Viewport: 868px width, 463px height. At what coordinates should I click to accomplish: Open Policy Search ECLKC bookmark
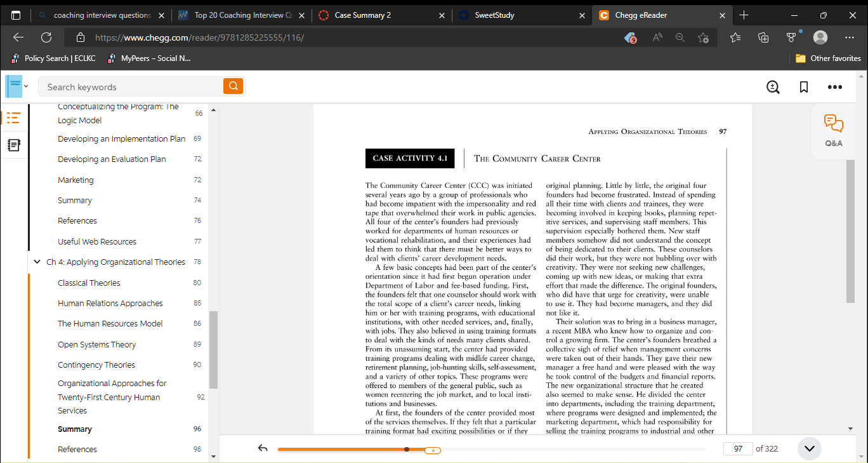53,58
